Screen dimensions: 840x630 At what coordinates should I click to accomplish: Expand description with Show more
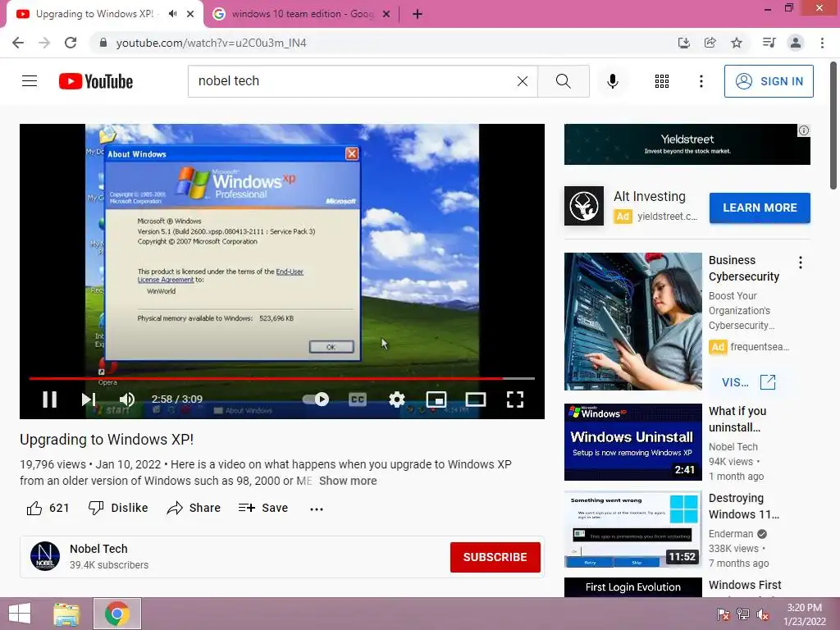point(348,481)
